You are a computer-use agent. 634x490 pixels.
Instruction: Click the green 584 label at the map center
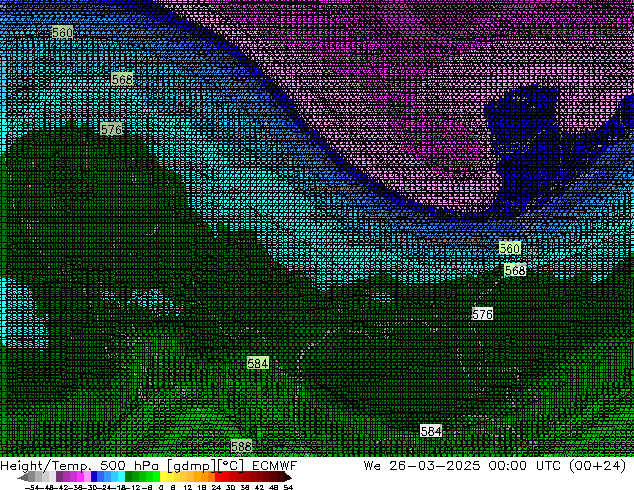click(258, 363)
